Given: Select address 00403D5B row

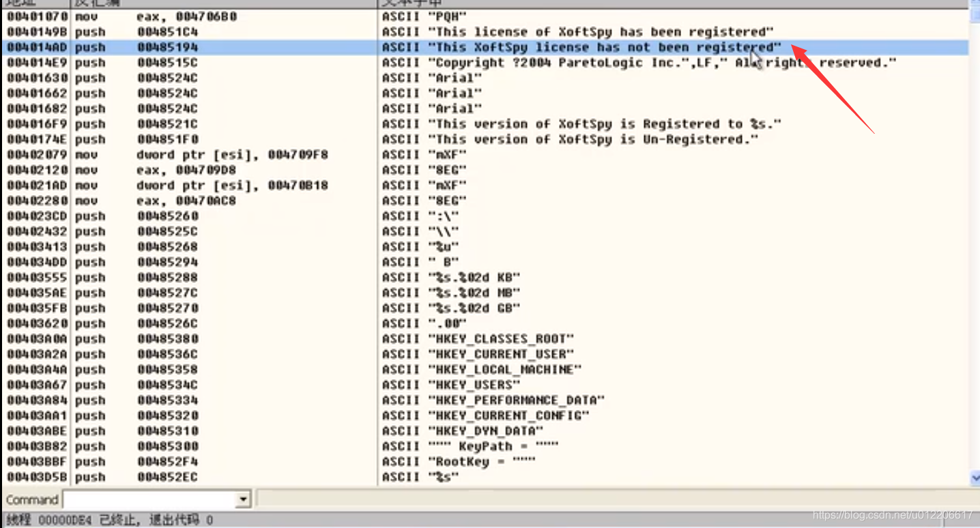Looking at the screenshot, I should pos(485,477).
